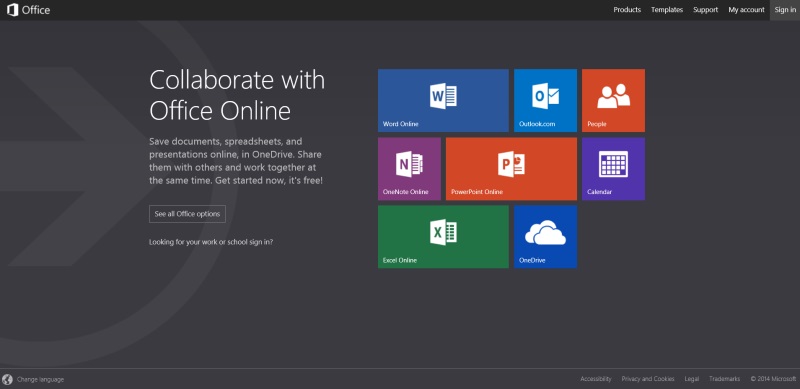Click the Calendar tile label
Viewport: 800px width, 389px height.
coord(599,192)
